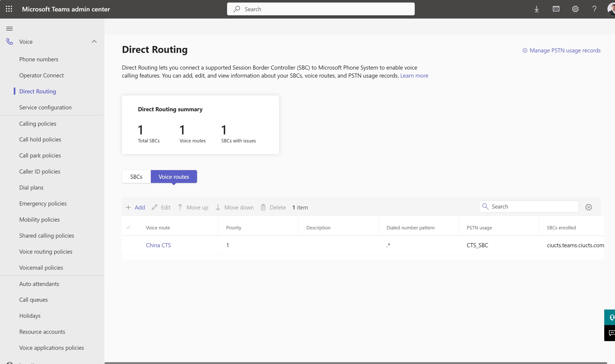The height and width of the screenshot is (364, 615).
Task: Open the help question mark icon
Action: click(x=594, y=9)
